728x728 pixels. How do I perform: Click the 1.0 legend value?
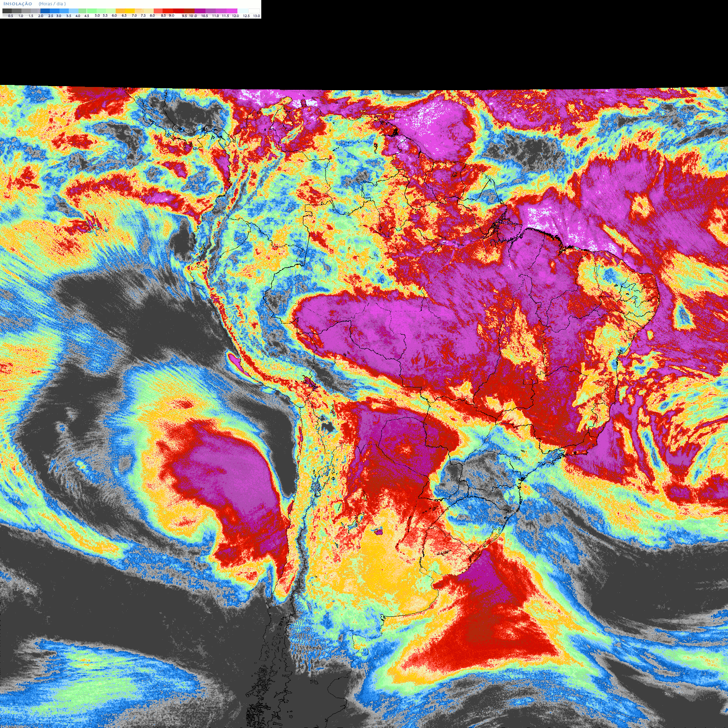21,16
